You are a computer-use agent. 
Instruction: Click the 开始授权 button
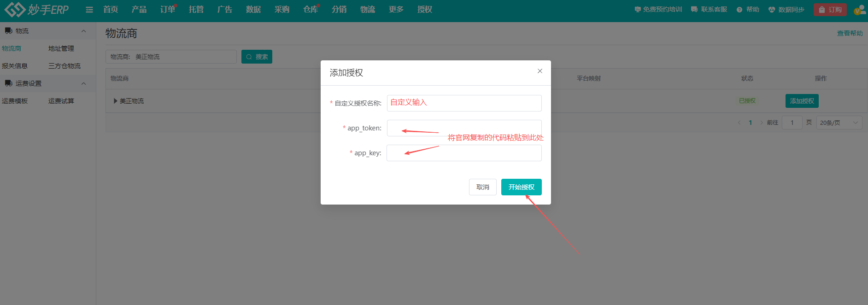tap(522, 187)
